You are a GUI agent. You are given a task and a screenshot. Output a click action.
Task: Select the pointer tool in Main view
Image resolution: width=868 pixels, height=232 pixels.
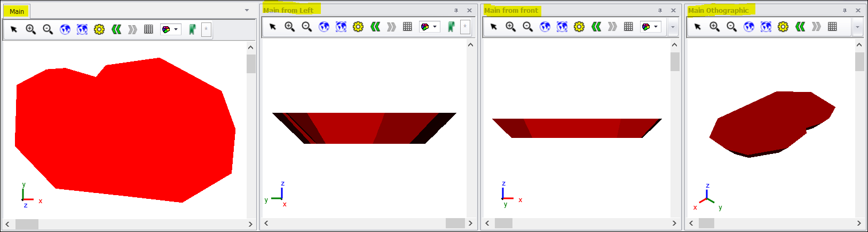coord(14,29)
